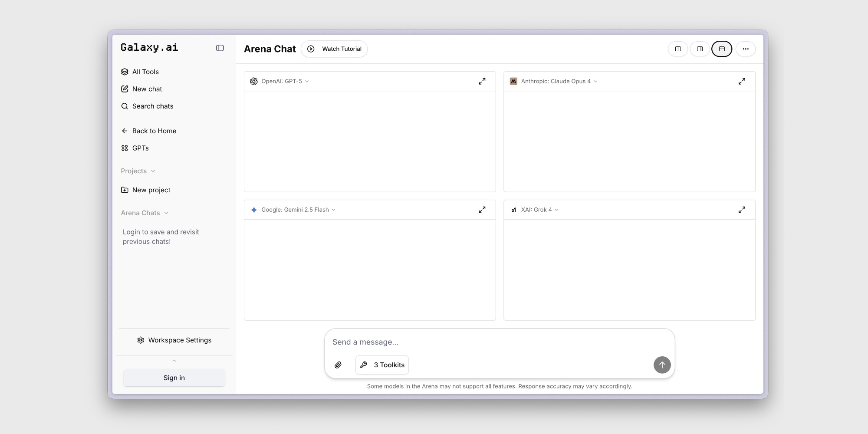
Task: Expand the Claude Opus 4 panel fullscreen
Action: 742,81
